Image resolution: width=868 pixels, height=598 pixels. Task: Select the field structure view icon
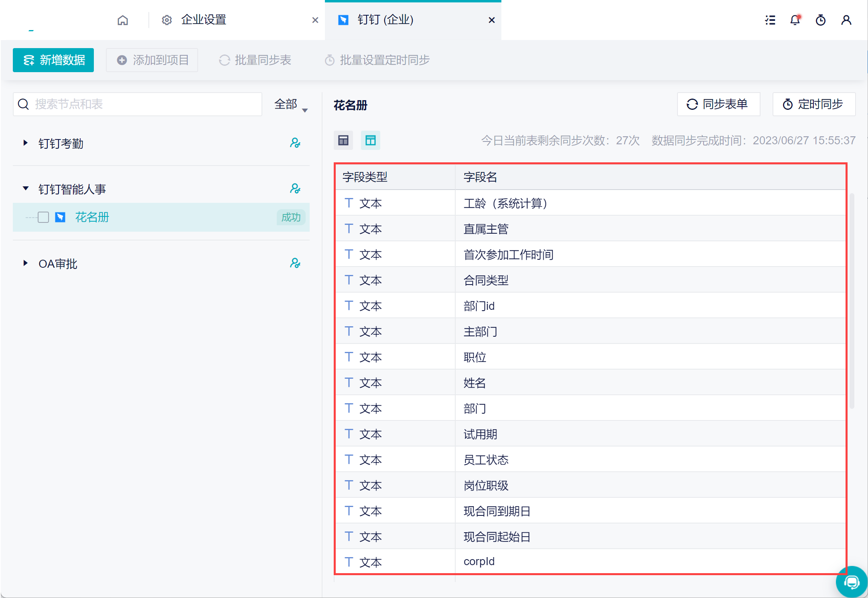[370, 140]
